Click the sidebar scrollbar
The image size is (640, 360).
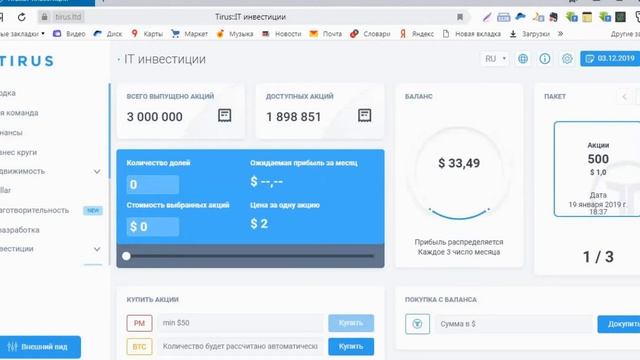pyautogui.click(x=109, y=131)
